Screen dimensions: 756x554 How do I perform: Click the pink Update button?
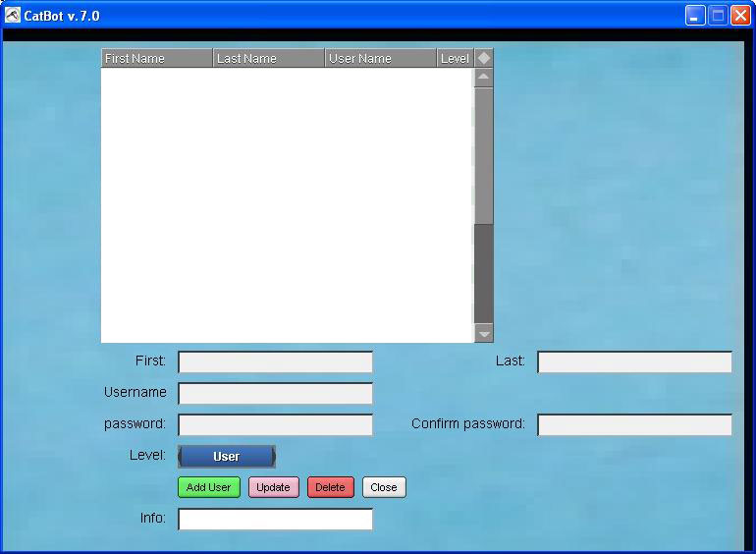pos(273,487)
